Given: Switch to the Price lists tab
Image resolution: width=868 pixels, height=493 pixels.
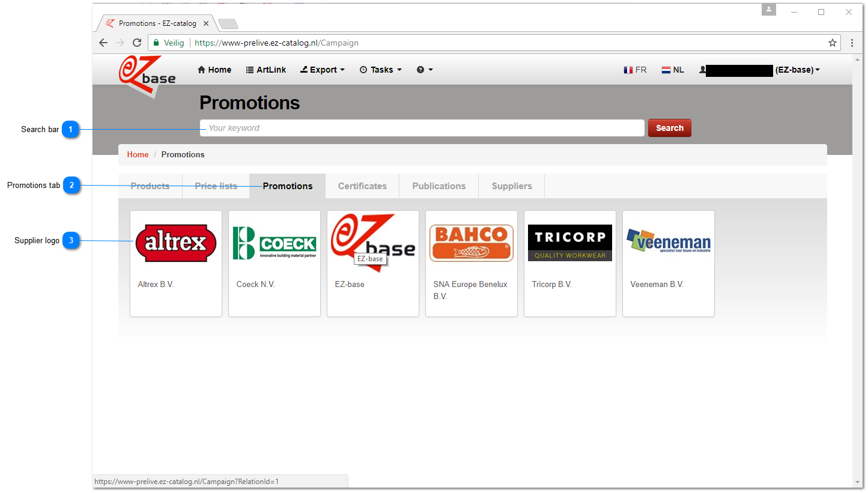Looking at the screenshot, I should point(216,186).
